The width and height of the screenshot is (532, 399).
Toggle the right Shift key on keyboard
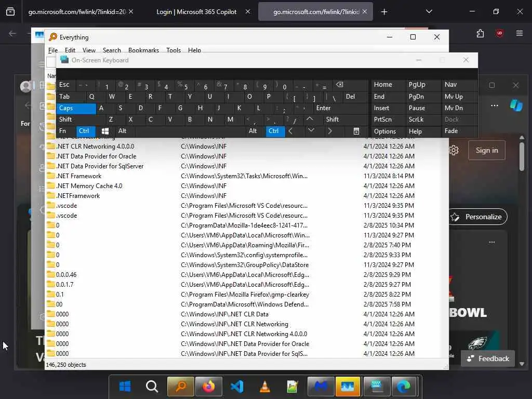pyautogui.click(x=345, y=119)
